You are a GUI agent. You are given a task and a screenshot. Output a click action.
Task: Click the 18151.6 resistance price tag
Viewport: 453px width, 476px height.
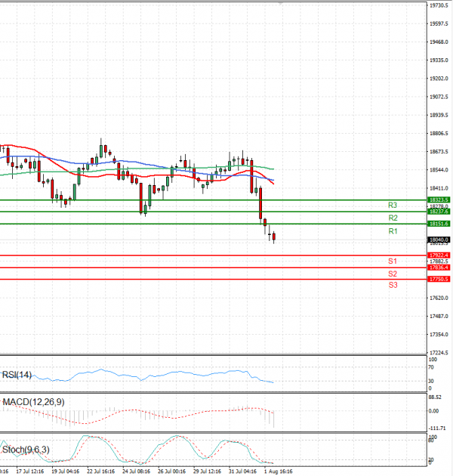click(439, 224)
